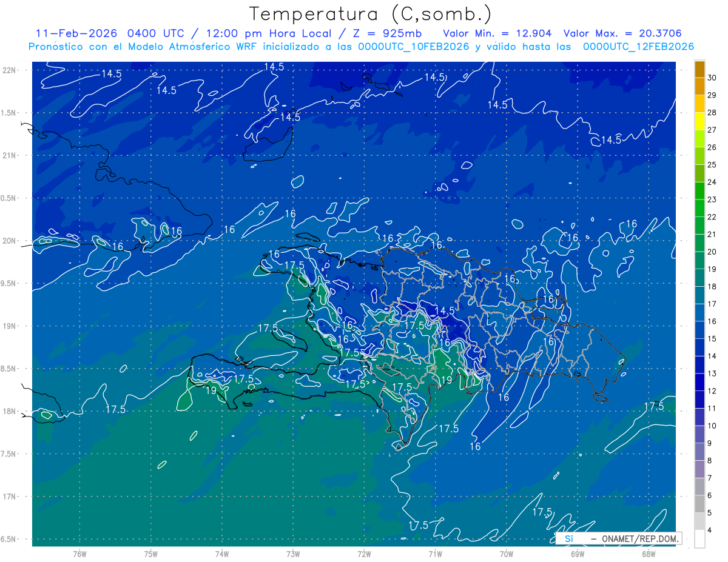728x562 pixels.
Task: Click the "19N" latitude axis label
Action: point(10,326)
